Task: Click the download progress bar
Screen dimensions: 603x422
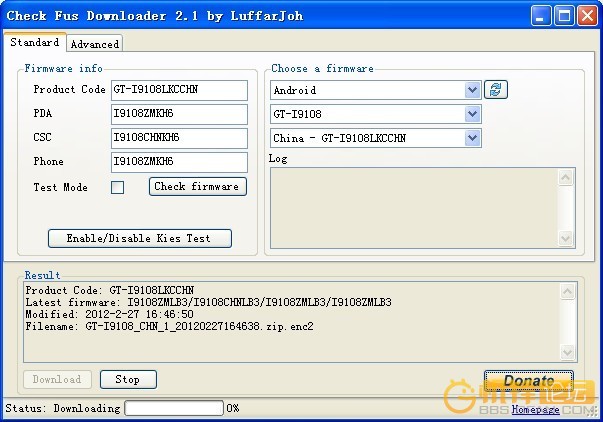Action: [x=174, y=408]
